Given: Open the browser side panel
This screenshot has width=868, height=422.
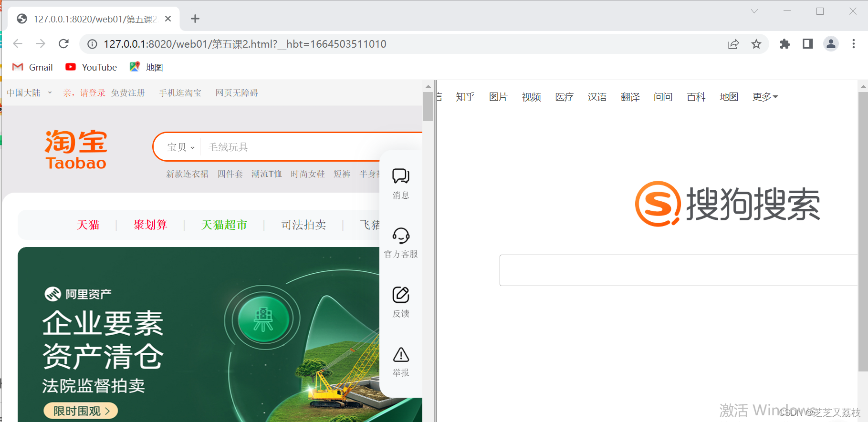Looking at the screenshot, I should pyautogui.click(x=807, y=44).
